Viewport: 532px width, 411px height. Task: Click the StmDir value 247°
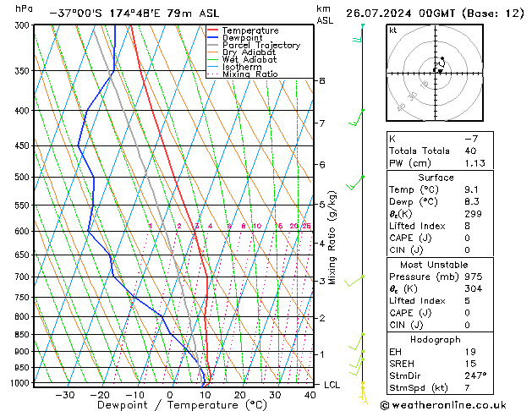(475, 375)
